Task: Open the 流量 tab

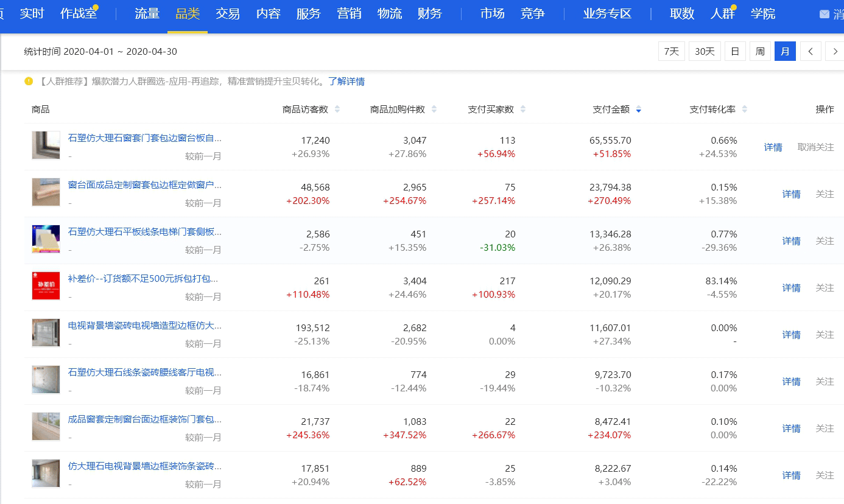Action: [147, 14]
